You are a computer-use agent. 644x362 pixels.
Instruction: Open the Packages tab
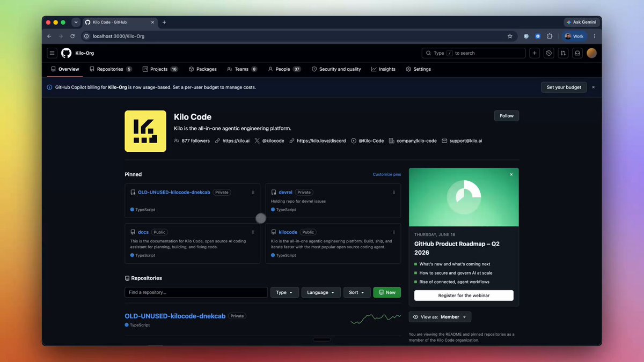(203, 69)
